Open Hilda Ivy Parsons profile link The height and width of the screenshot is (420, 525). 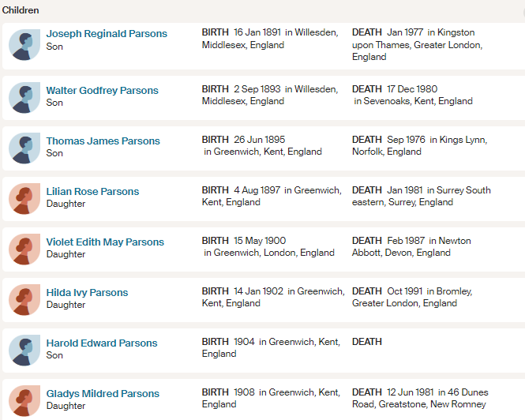[87, 293]
